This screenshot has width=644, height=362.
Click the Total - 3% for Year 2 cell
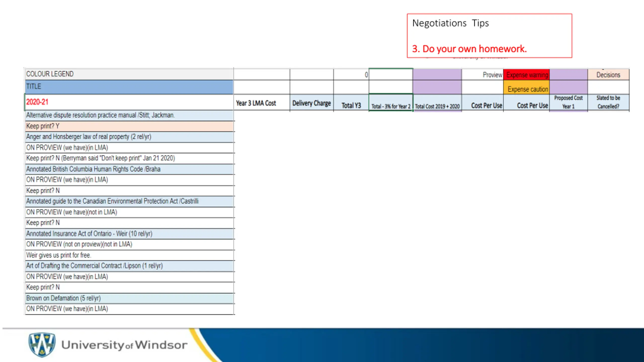[391, 103]
